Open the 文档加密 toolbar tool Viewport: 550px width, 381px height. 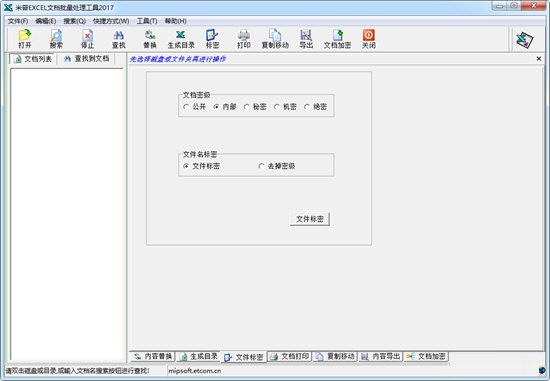click(337, 39)
